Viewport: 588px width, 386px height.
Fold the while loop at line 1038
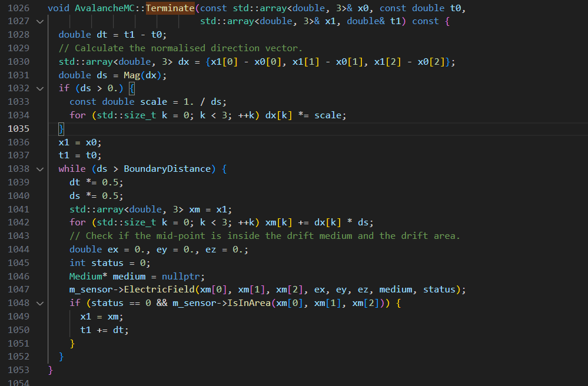(39, 169)
